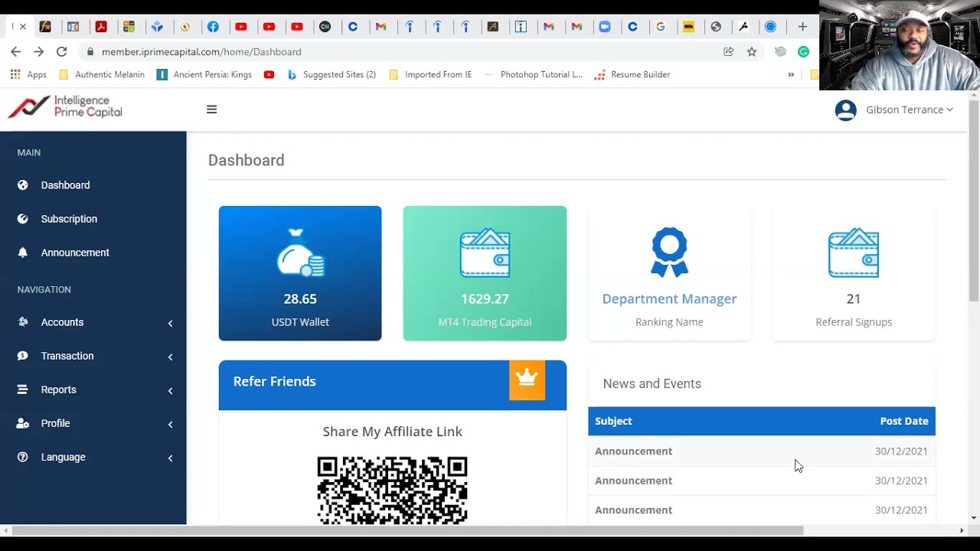Click the vertical page scrollbar
Screen dimensions: 980x551
point(974,201)
